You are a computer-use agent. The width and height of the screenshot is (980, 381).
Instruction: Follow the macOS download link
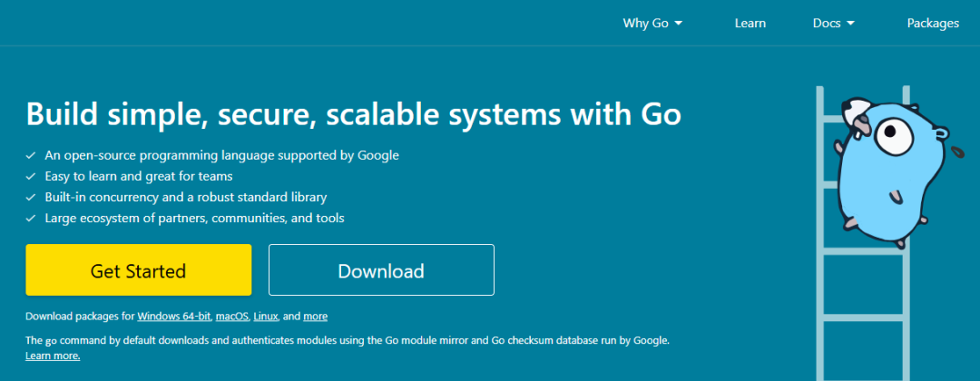[232, 316]
